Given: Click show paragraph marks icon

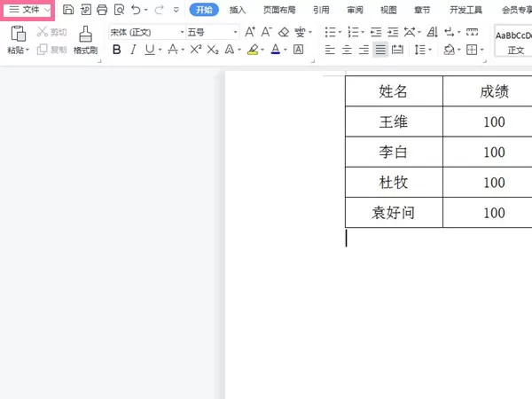Looking at the screenshot, I should pos(450,32).
